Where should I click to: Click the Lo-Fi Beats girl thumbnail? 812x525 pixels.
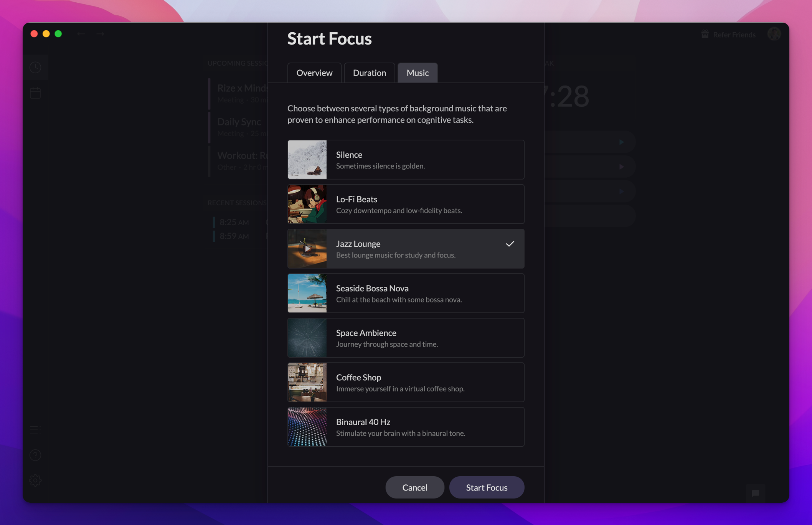[307, 204]
